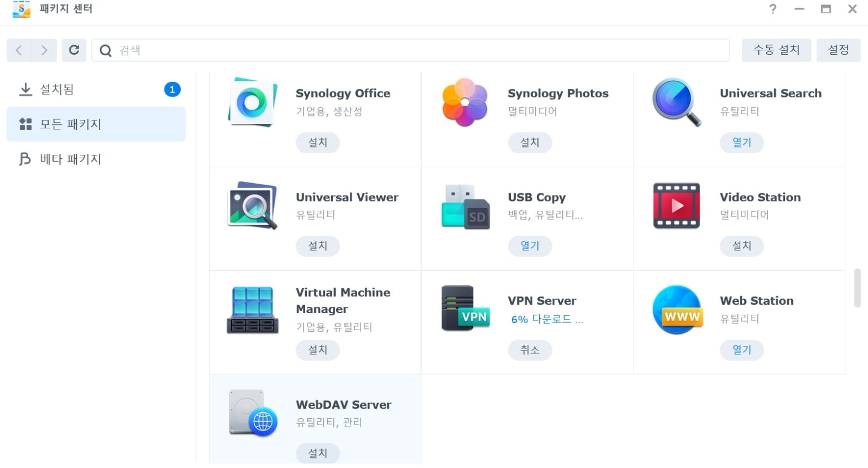Click the installed-packages download icon in sidebar
Viewport: 868px width, 468px height.
(x=25, y=89)
